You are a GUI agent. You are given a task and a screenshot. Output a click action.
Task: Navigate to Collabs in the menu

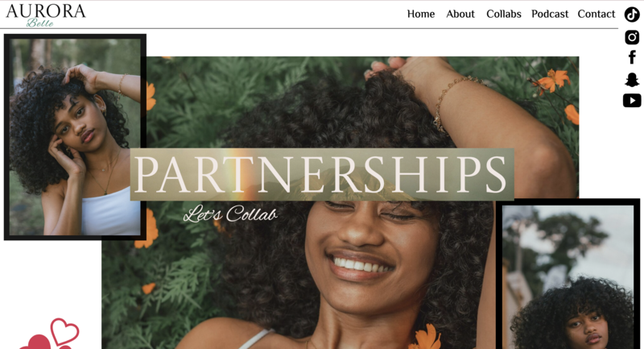click(x=504, y=14)
